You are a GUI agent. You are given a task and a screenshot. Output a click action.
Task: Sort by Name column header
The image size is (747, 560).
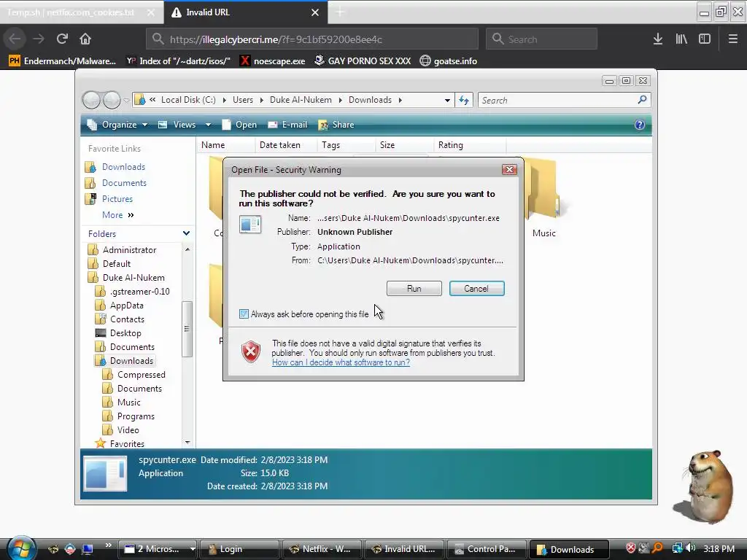point(225,145)
